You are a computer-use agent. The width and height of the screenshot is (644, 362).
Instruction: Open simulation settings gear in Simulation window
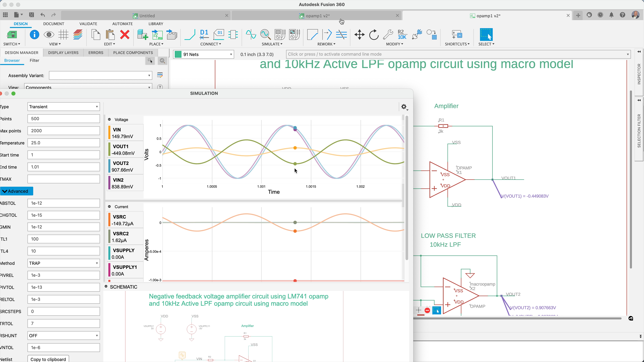[x=404, y=107]
